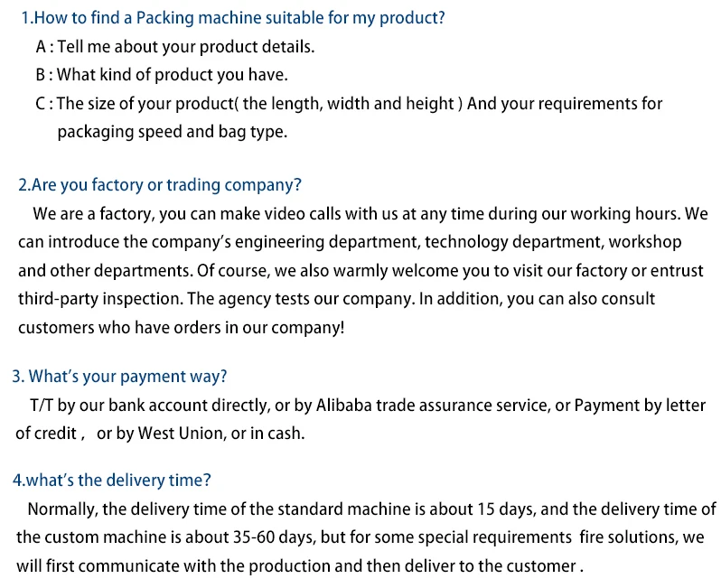Viewport: 721px width, 588px height.
Task: Click the 'third-party inspection' line
Action: (x=336, y=299)
